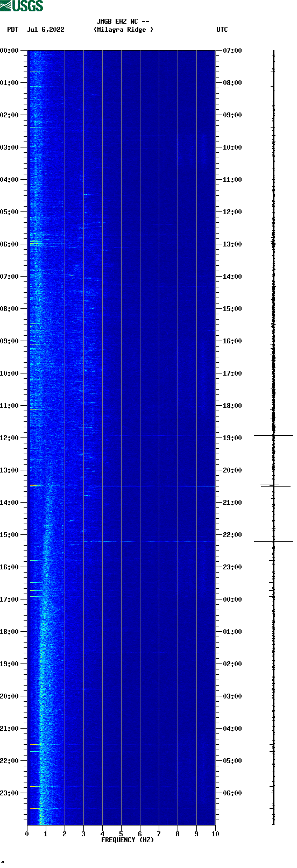The width and height of the screenshot is (297, 868).
Task: Click the frequency axis tick label '9'
Action: (196, 834)
